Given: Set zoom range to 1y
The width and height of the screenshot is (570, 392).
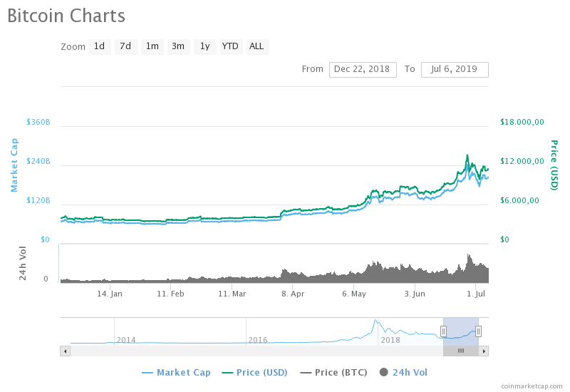Looking at the screenshot, I should [x=205, y=46].
